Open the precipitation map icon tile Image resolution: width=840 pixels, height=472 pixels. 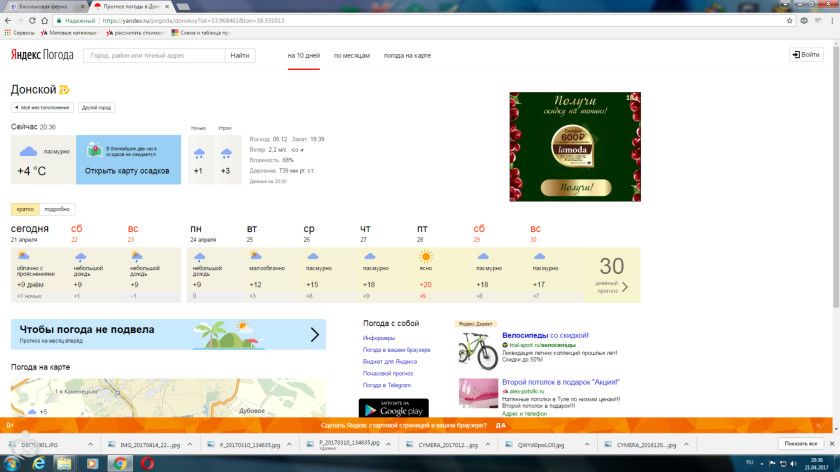[93, 150]
